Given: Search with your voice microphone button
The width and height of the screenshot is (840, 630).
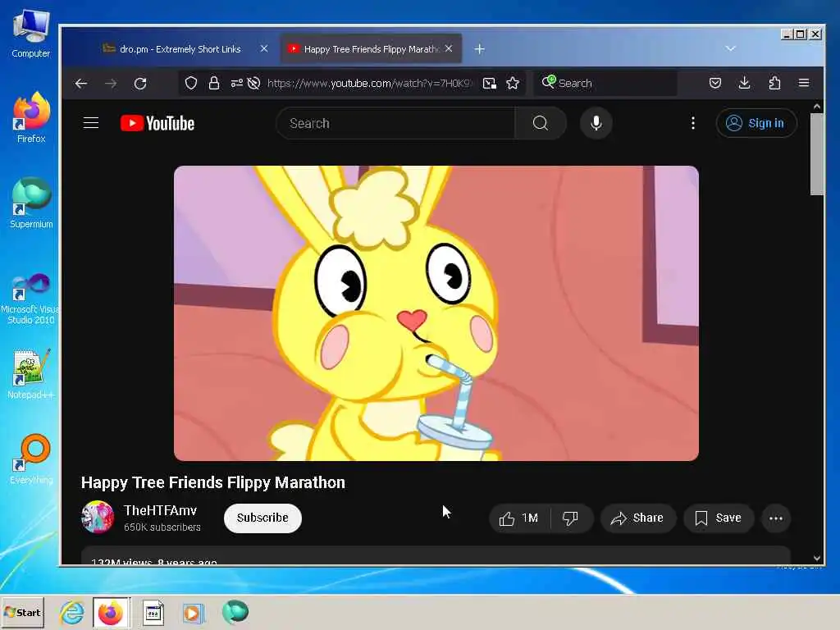Looking at the screenshot, I should pos(596,123).
